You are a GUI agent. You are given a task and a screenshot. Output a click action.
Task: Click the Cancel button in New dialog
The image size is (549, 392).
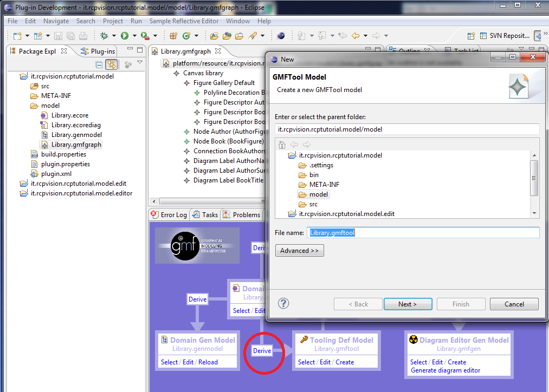514,304
